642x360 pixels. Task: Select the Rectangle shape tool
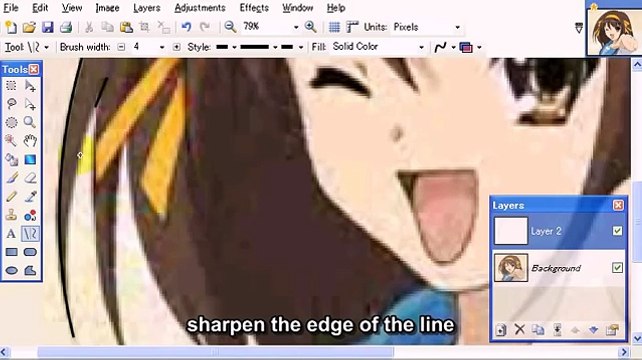tap(11, 252)
